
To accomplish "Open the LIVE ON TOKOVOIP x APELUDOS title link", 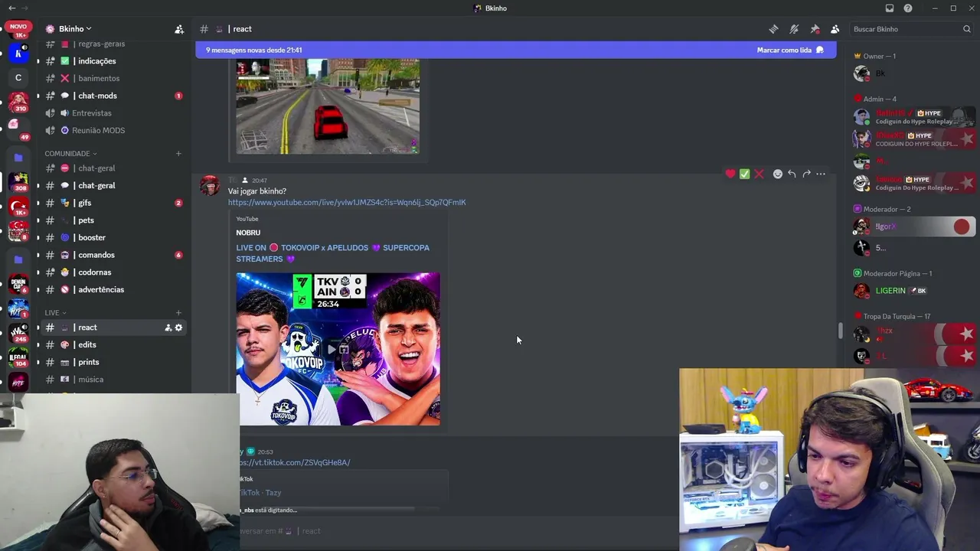I will 333,253.
